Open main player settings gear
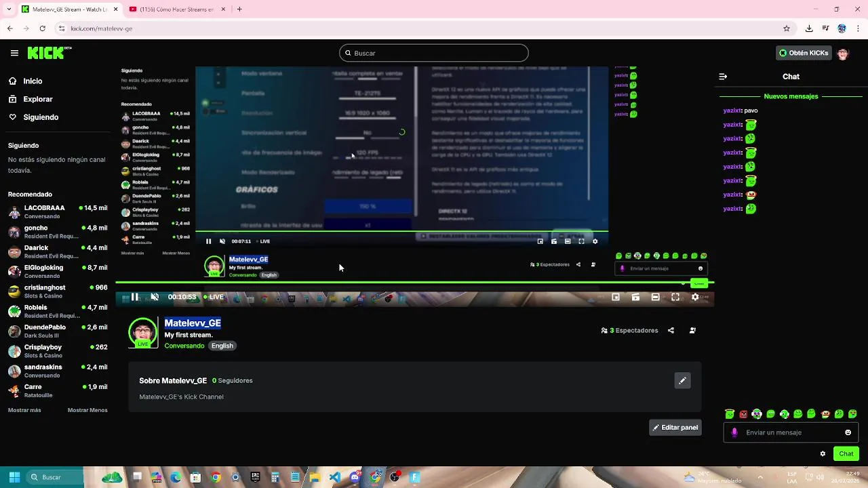The image size is (868, 488). 695,297
